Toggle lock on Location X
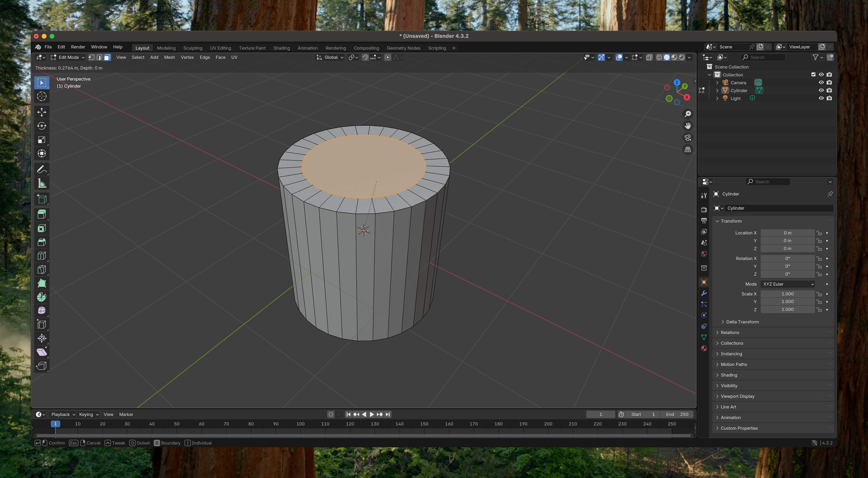This screenshot has width=868, height=478. 819,233
